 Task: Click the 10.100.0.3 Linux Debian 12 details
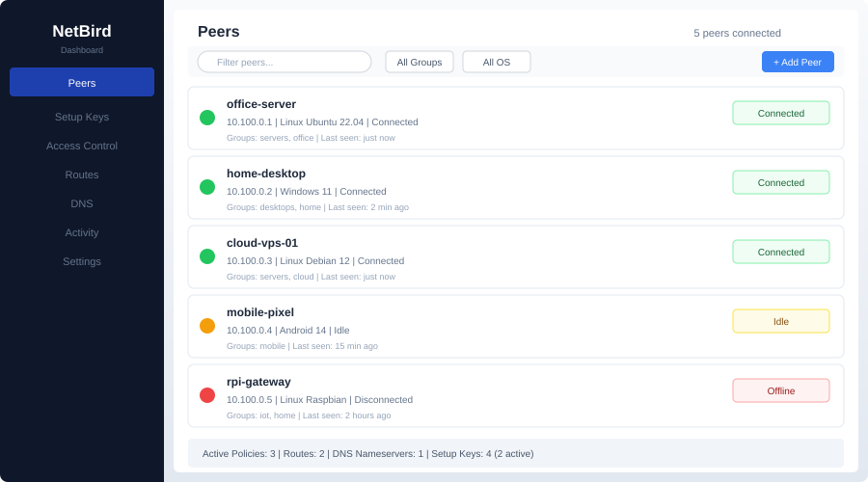tap(315, 260)
